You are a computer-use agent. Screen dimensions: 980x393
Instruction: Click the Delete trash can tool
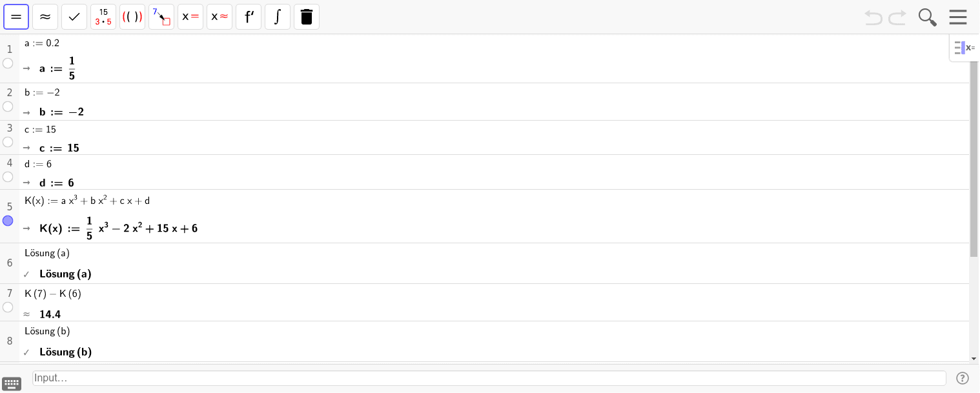[307, 17]
